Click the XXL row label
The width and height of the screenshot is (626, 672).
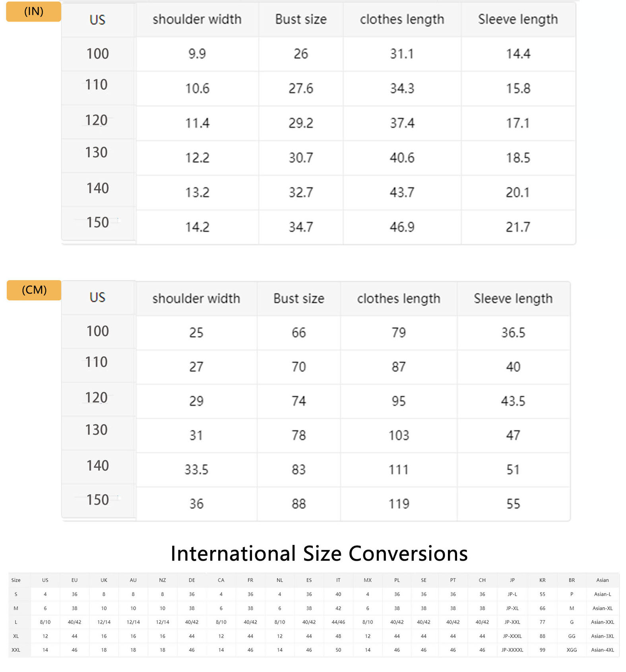point(16,650)
